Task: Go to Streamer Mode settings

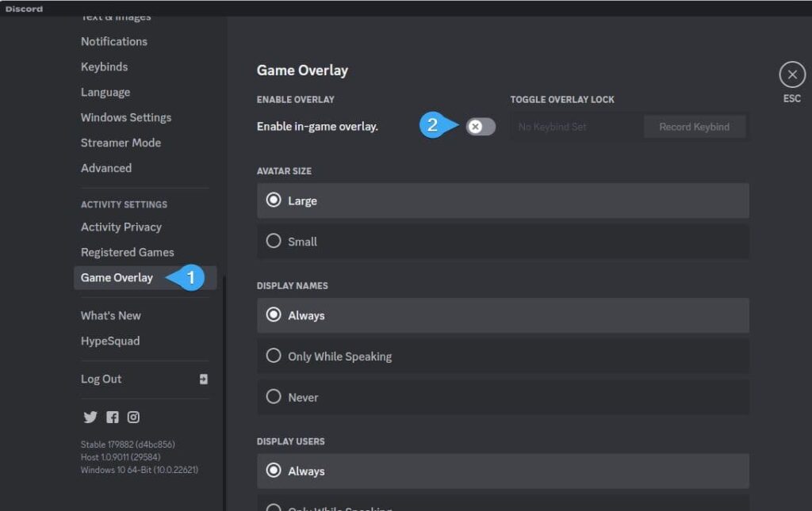Action: [x=121, y=143]
